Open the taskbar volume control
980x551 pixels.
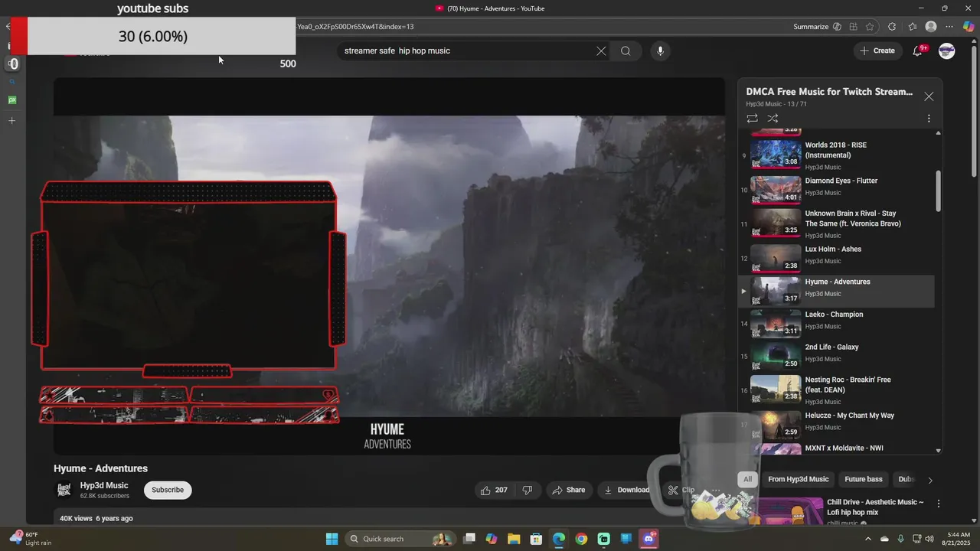929,539
